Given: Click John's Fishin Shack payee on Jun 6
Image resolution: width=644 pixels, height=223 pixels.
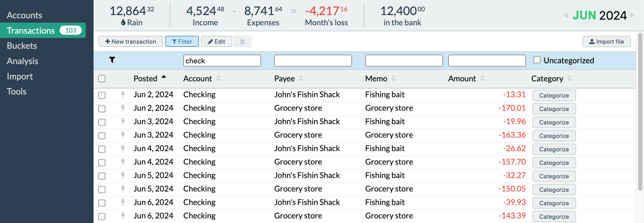Looking at the screenshot, I should (307, 203).
